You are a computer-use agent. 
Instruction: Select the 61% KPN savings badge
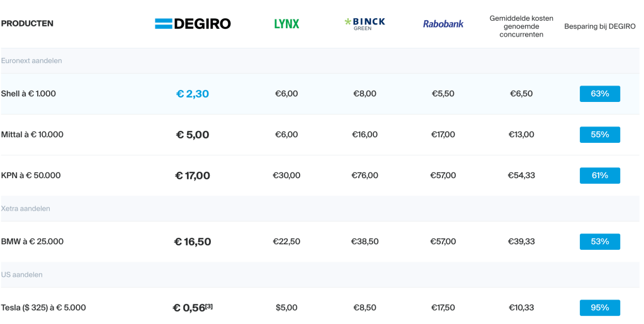pyautogui.click(x=599, y=176)
